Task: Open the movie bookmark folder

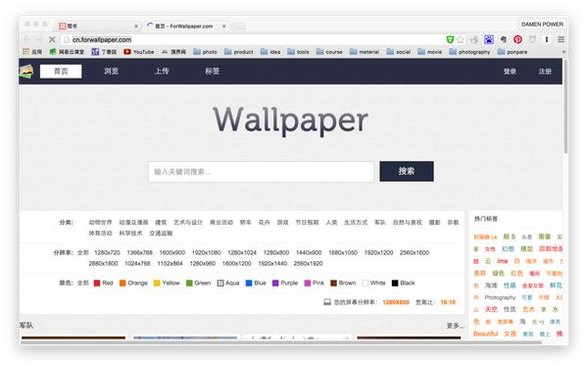Action: [430, 52]
